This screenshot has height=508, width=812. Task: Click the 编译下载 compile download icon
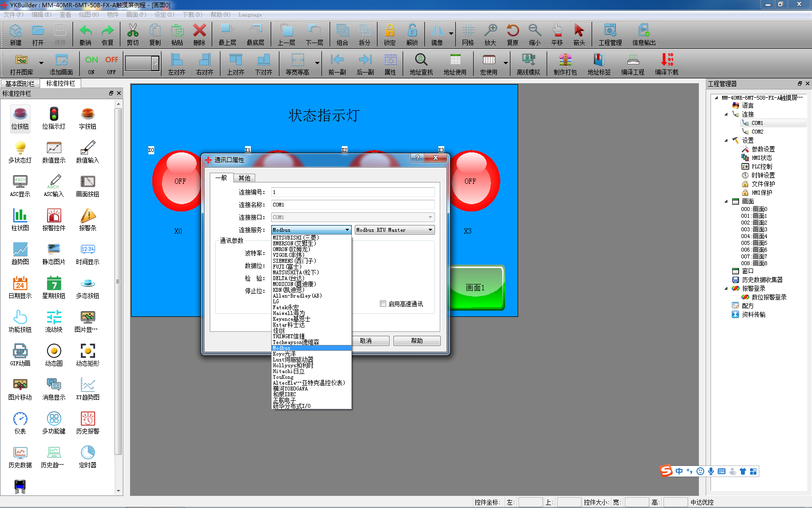coord(667,63)
